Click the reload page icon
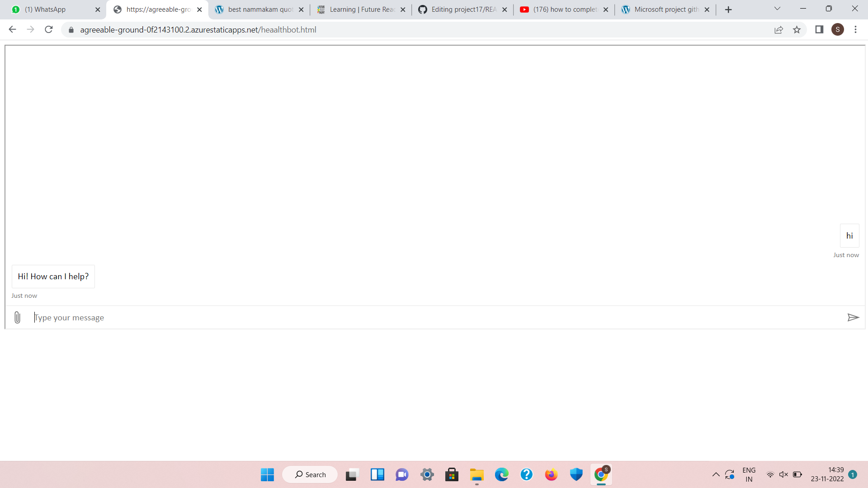The width and height of the screenshot is (868, 488). (48, 29)
